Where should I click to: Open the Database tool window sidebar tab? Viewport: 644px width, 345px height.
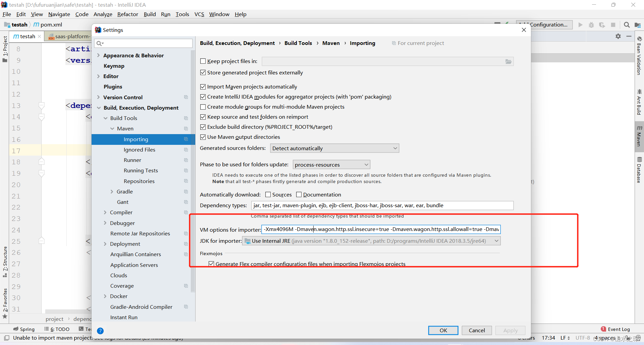point(639,170)
